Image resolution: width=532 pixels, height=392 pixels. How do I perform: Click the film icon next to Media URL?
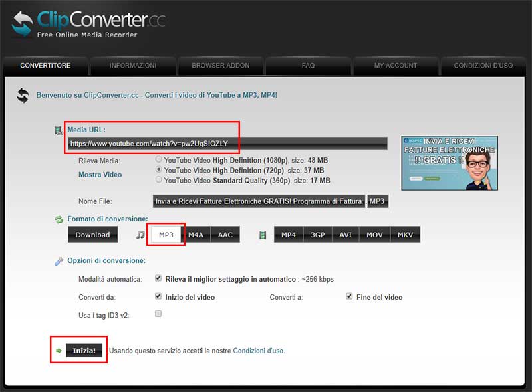click(59, 130)
